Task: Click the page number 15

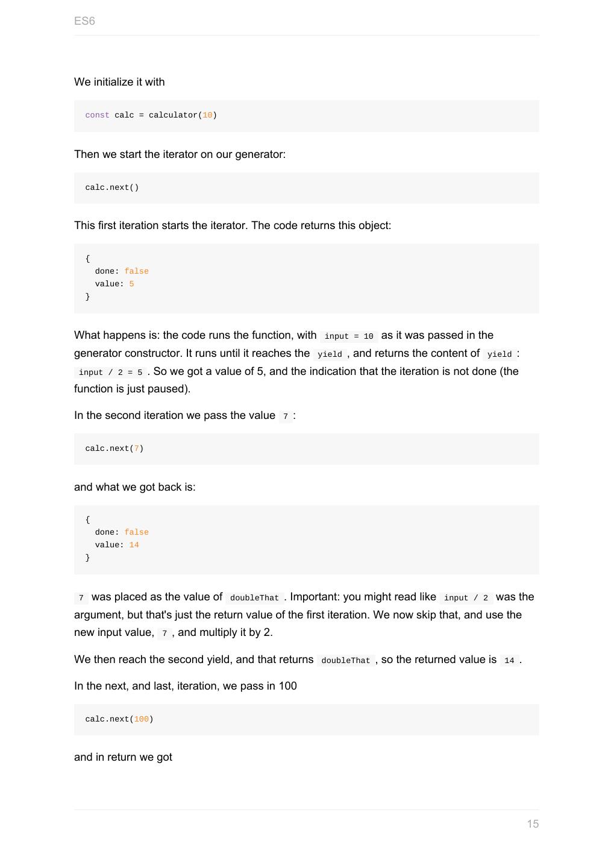Action: [x=533, y=824]
